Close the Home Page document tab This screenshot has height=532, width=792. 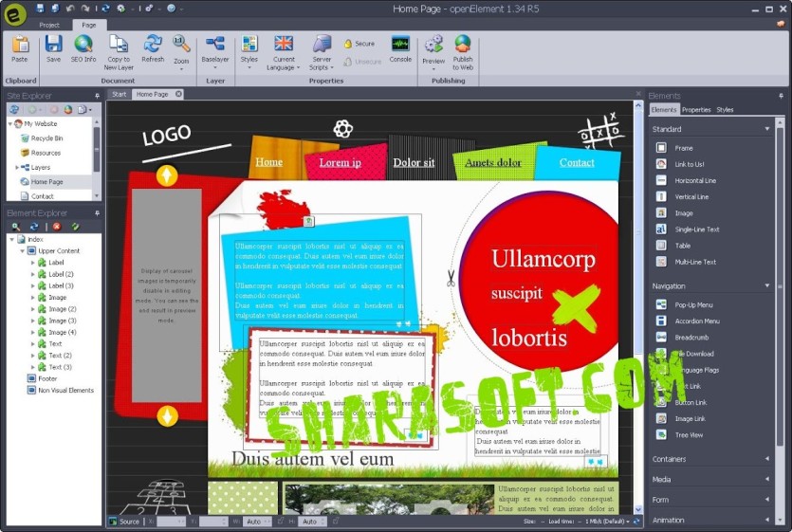tap(179, 94)
